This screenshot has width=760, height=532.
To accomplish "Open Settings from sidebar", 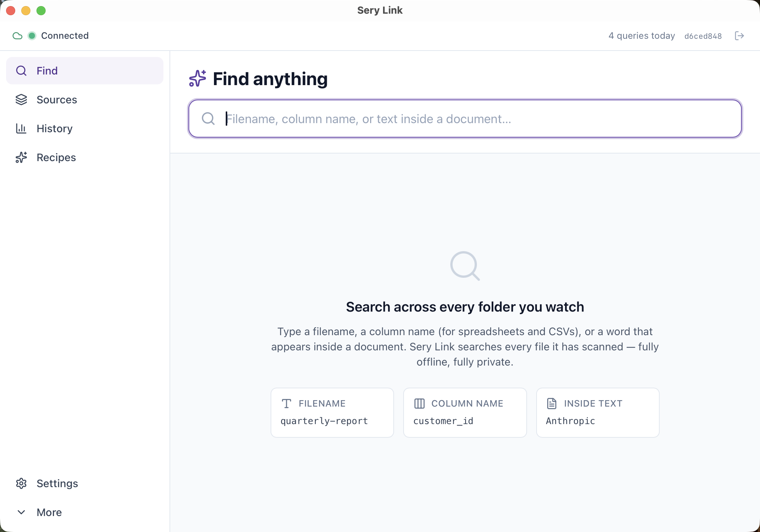I will pos(85,483).
